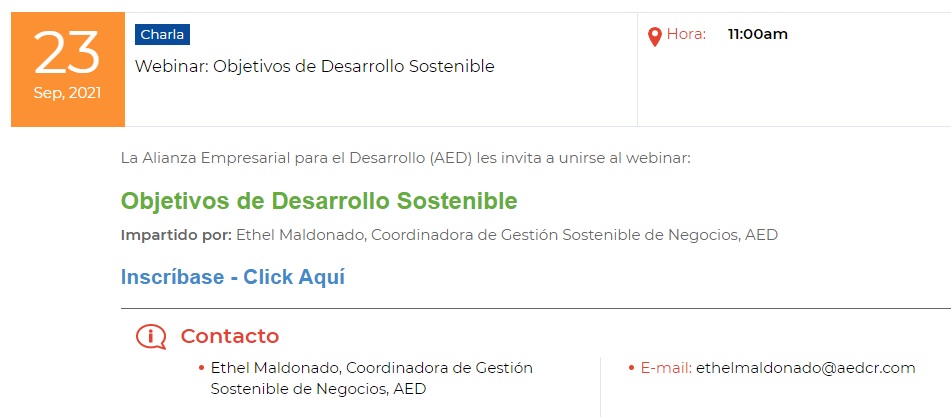This screenshot has height=417, width=951.
Task: Open Webinar: Objetivos de Desarrollo Sostenible title
Action: [x=315, y=66]
